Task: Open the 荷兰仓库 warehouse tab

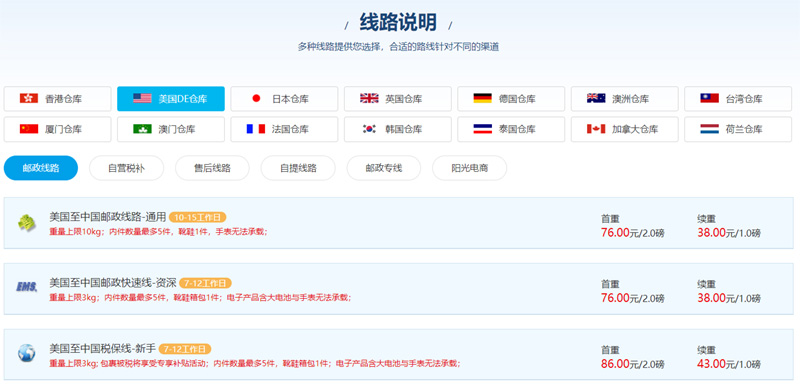Action: point(738,129)
